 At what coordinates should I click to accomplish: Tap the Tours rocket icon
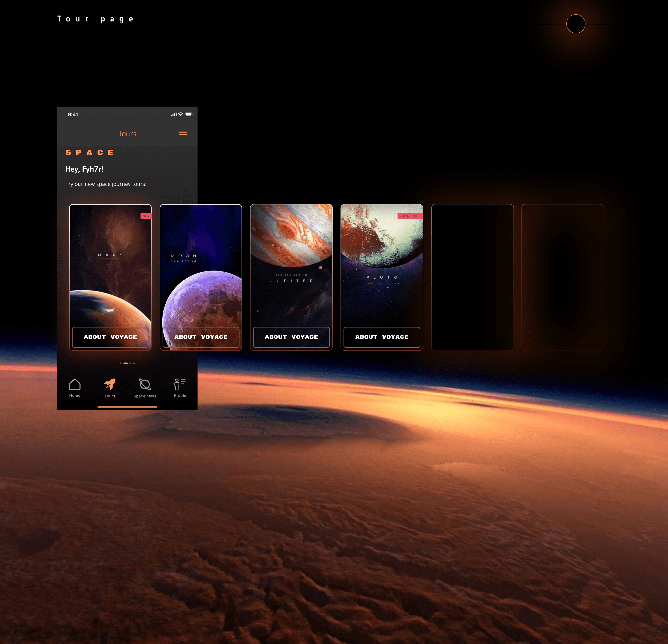110,384
